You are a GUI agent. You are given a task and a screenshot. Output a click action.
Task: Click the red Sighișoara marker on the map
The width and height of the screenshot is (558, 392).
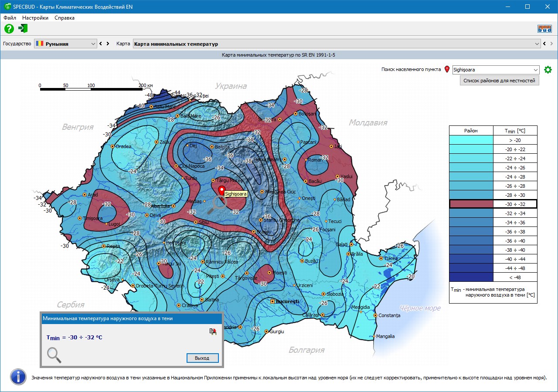click(221, 191)
